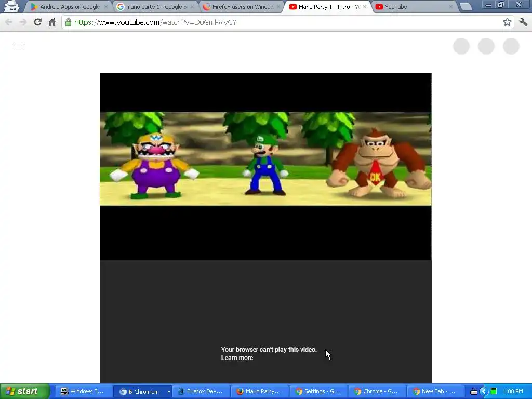Screen dimensions: 532x399
Task: Click the browser forward arrow
Action: (23, 22)
